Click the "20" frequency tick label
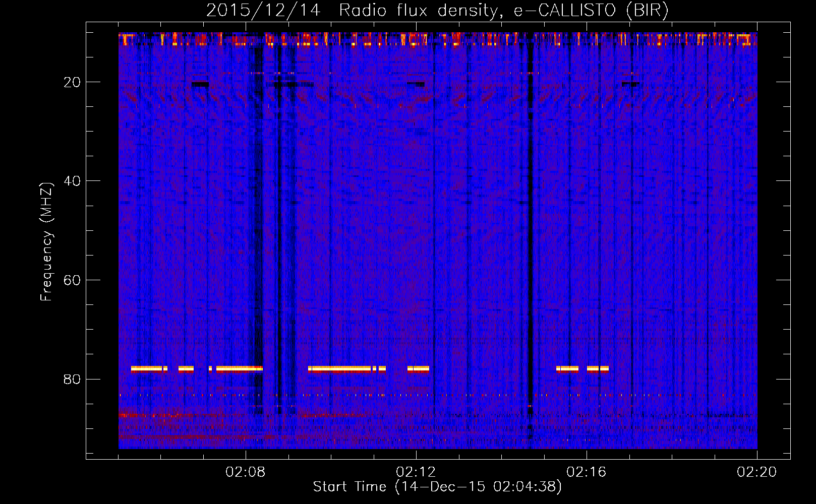Screen dimensions: 816x504 point(72,82)
